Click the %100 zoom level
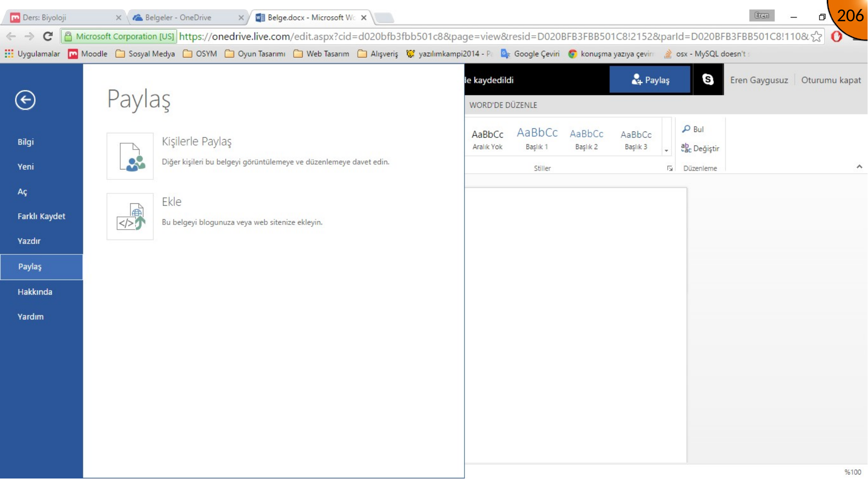 [x=853, y=472]
